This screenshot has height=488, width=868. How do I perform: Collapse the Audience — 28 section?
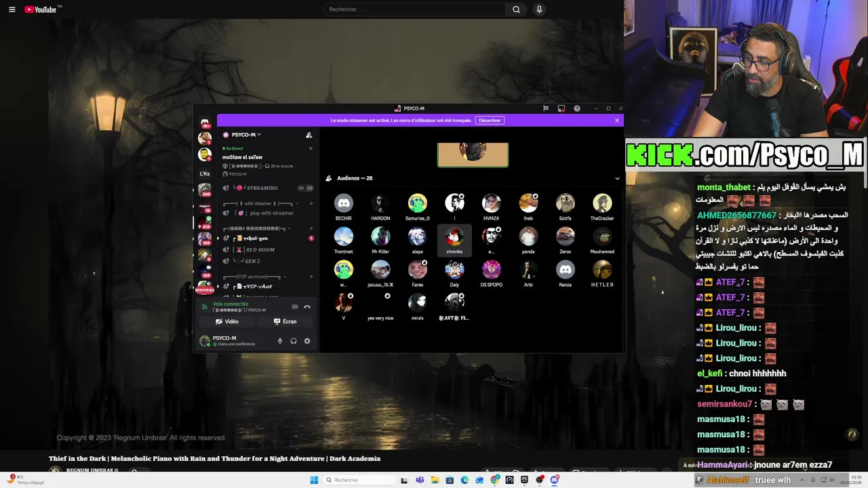click(617, 178)
